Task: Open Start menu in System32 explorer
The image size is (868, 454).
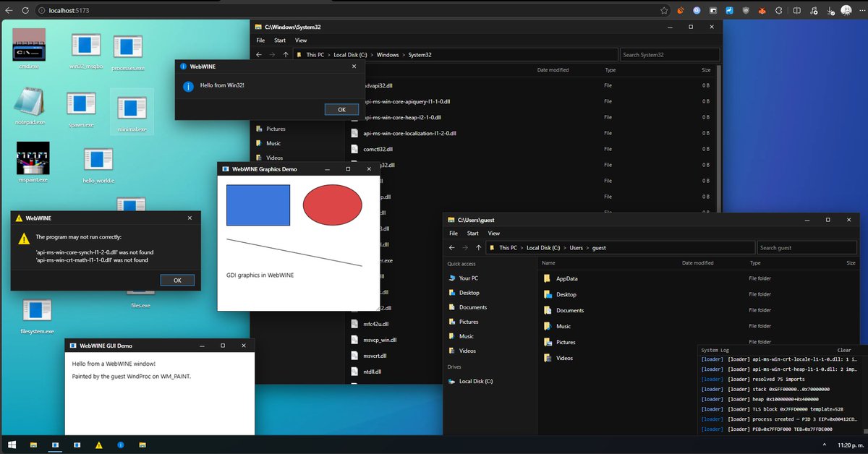Action: click(279, 40)
